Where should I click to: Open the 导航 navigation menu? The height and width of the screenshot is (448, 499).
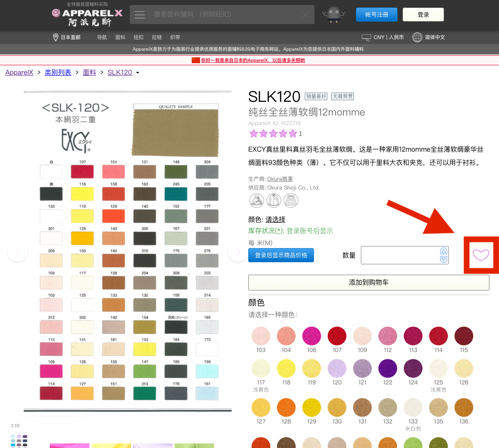pyautogui.click(x=102, y=37)
